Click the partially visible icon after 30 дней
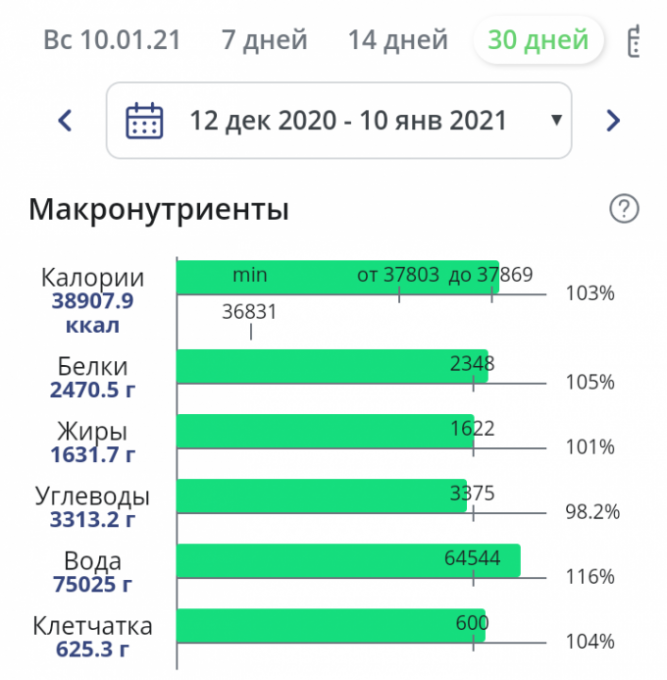Screen dimensions: 667x680 pyautogui.click(x=634, y=41)
